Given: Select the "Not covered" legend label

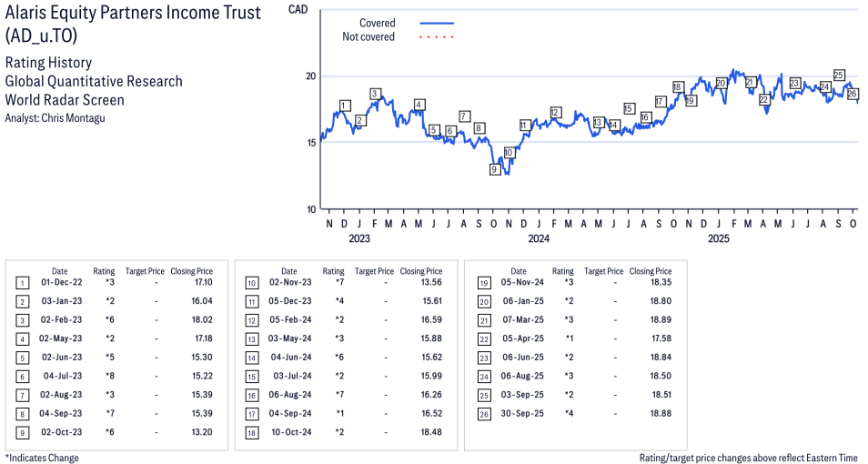Looking at the screenshot, I should [368, 37].
